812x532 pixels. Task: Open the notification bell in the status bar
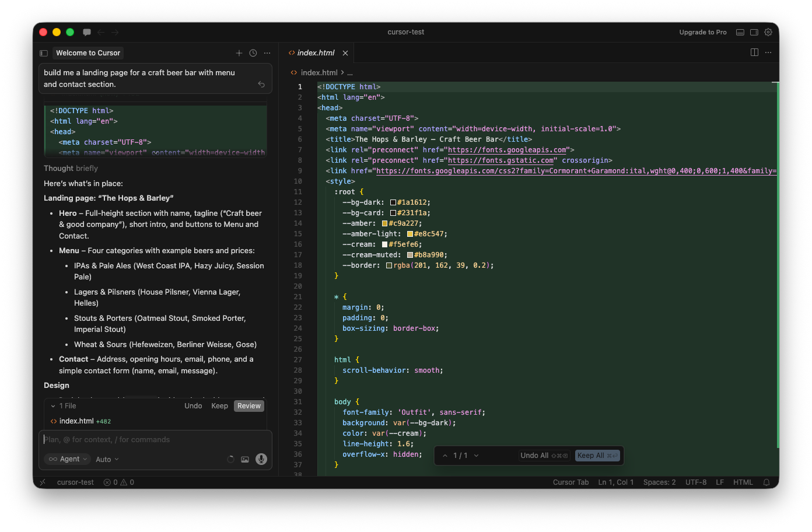point(766,482)
